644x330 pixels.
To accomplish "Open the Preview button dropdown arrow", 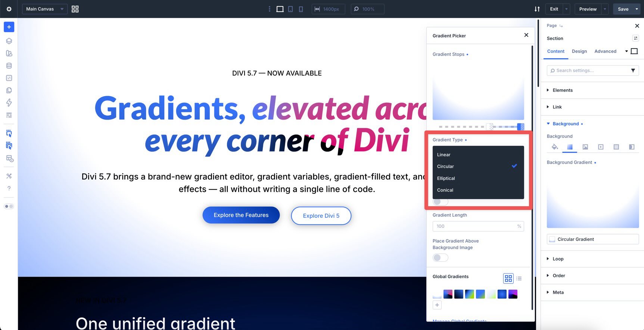I will click(605, 9).
